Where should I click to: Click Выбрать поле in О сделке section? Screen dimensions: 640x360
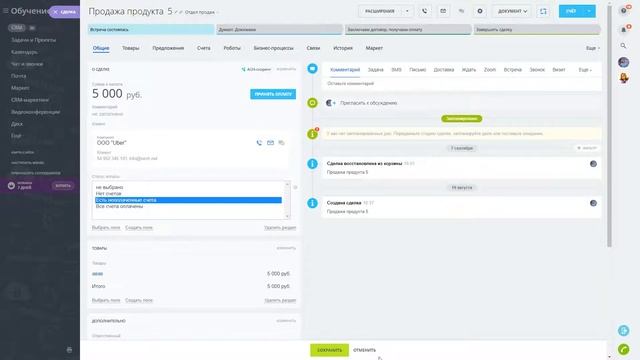[x=106, y=227]
